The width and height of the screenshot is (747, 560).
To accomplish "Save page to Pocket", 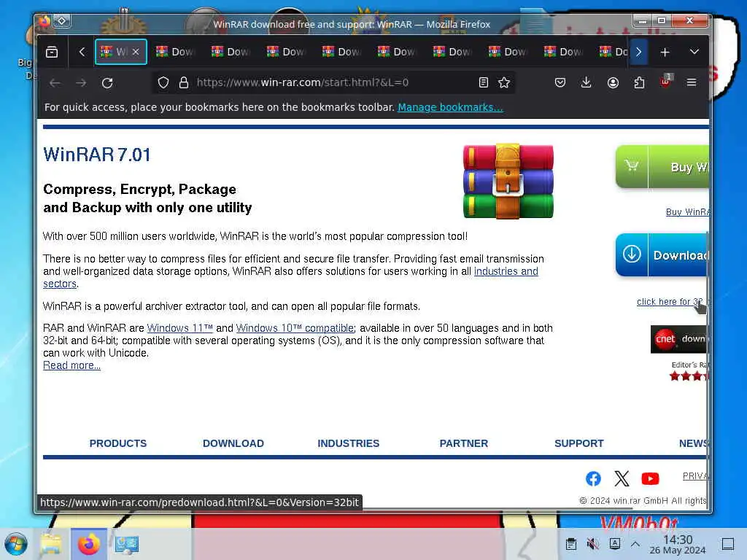I will tap(560, 82).
